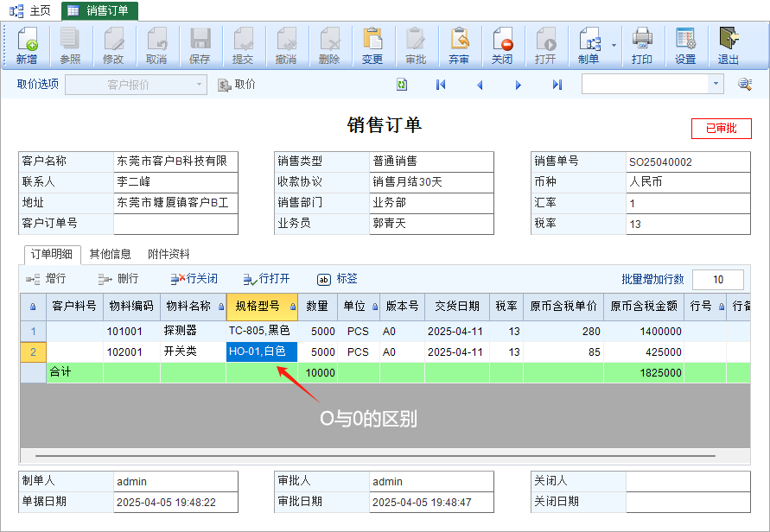
Task: Click the 弃审 (Unapprove) toolbar icon
Action: pyautogui.click(x=459, y=46)
